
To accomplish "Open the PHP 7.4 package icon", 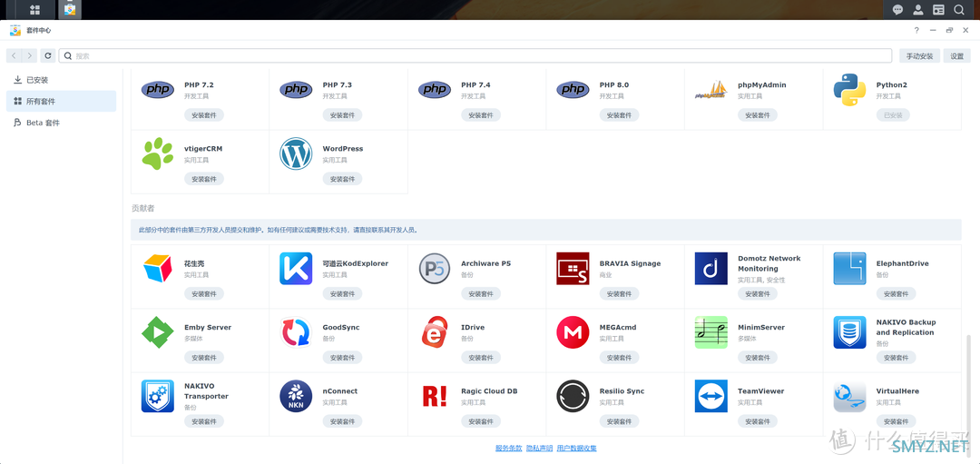I will coord(435,90).
